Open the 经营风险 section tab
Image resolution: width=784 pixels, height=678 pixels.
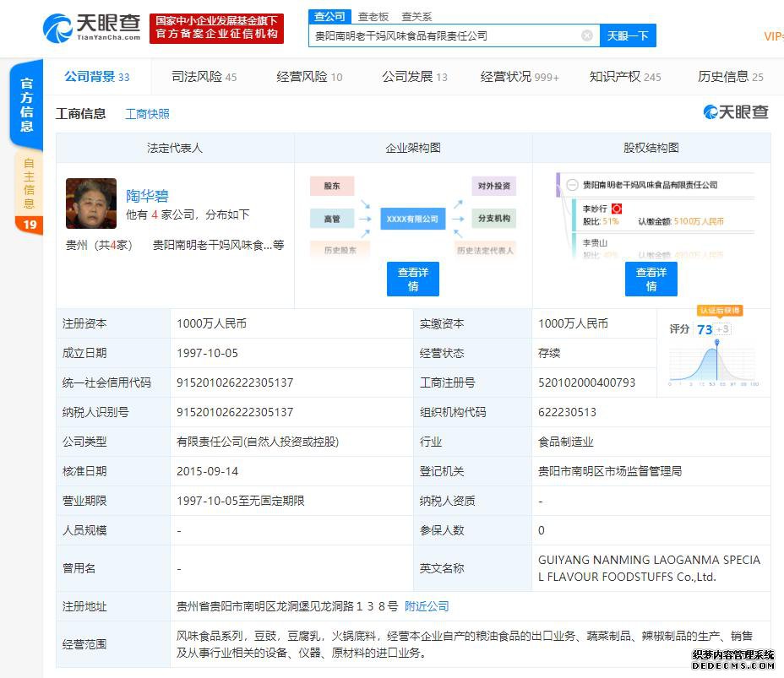tap(309, 77)
